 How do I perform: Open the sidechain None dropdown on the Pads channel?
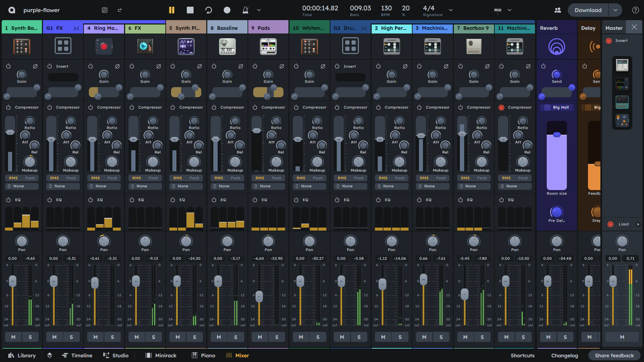(268, 186)
